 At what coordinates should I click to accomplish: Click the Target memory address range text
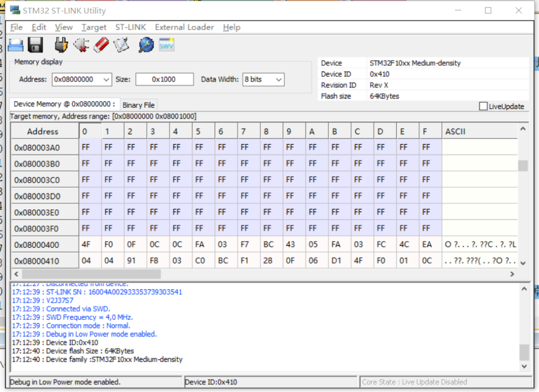pos(103,116)
